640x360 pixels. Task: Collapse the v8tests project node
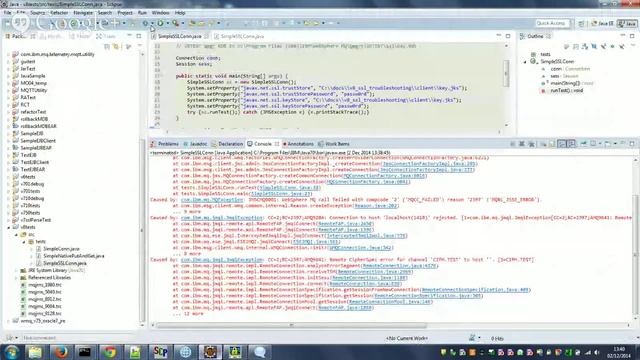(8, 227)
